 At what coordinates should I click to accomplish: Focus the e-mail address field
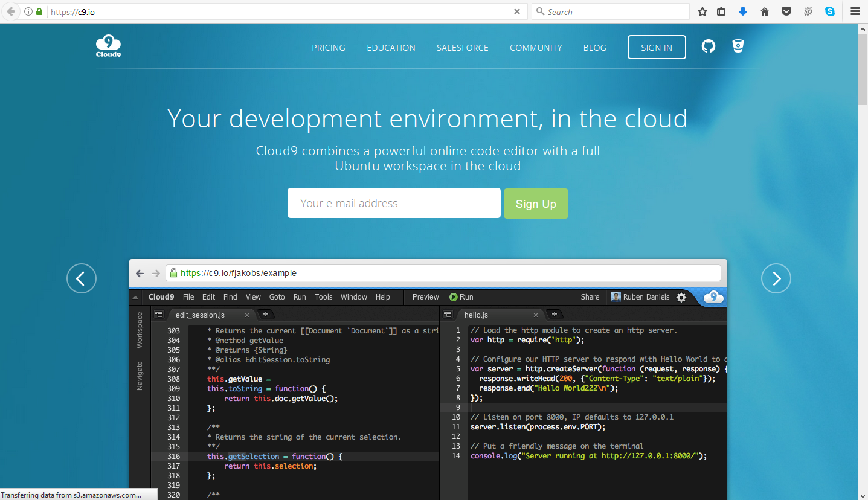coord(394,204)
